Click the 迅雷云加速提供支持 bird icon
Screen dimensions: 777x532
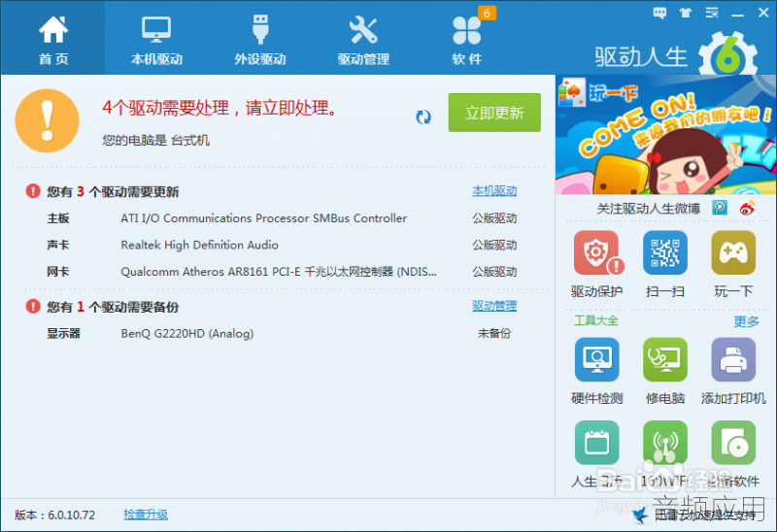[x=640, y=515]
